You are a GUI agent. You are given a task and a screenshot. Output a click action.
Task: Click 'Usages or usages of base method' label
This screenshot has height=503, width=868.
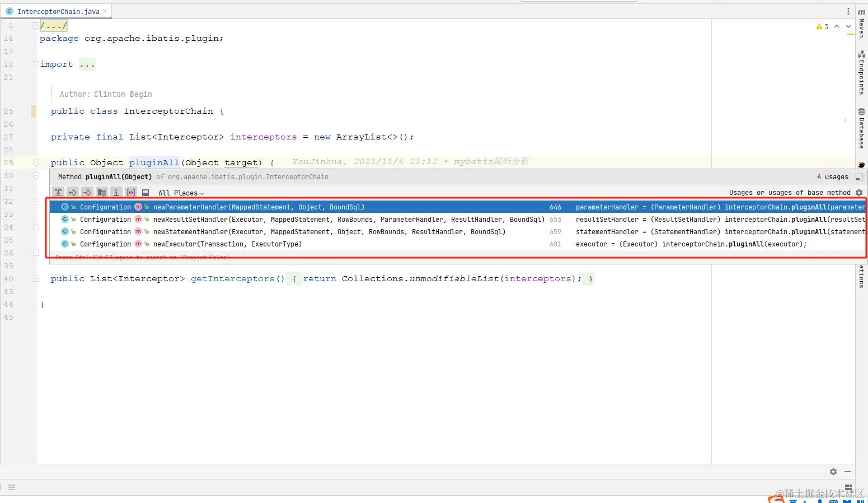[x=790, y=193]
